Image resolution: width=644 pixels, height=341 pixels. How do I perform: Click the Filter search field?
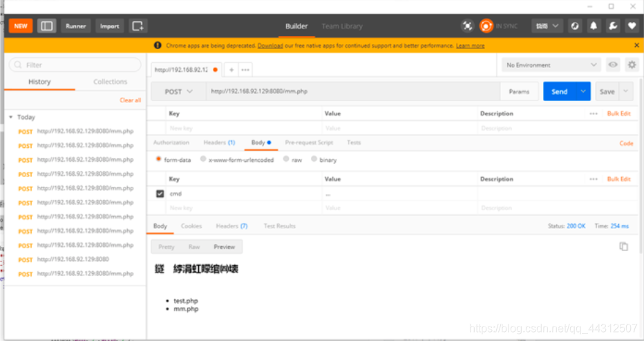point(75,65)
